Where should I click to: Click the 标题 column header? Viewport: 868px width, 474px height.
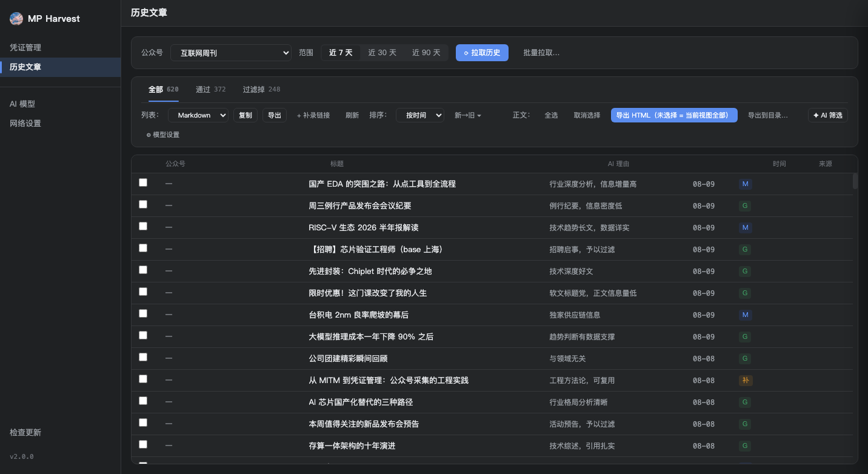[x=337, y=164]
